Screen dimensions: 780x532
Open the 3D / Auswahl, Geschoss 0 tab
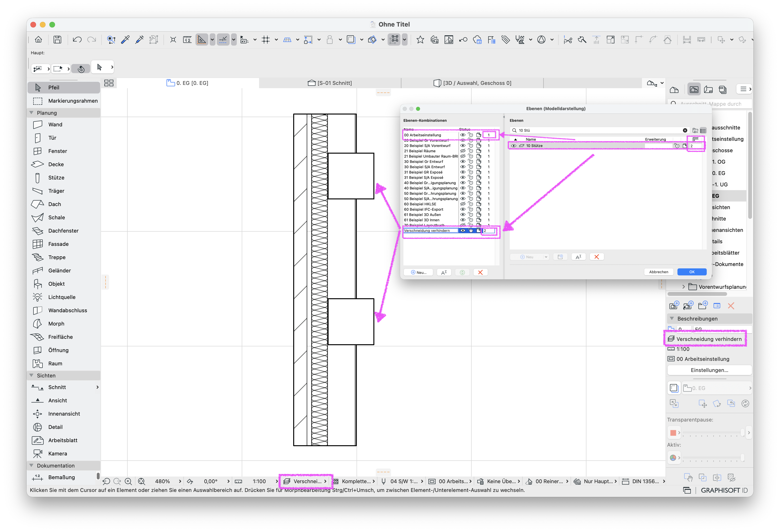coord(472,83)
